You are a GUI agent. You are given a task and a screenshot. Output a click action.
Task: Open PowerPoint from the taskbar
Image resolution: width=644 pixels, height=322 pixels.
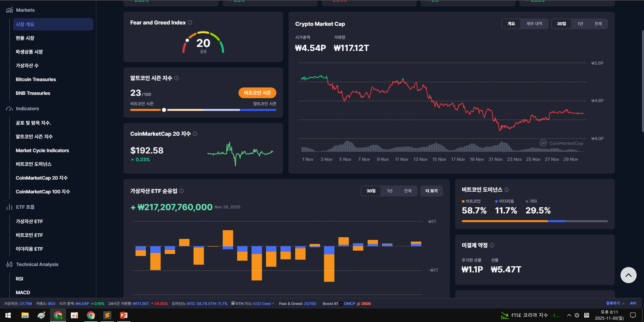pyautogui.click(x=123, y=315)
